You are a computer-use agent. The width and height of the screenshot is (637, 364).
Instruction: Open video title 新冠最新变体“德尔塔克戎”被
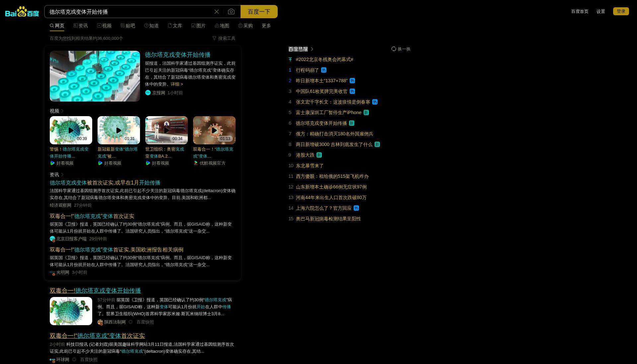pos(117,153)
